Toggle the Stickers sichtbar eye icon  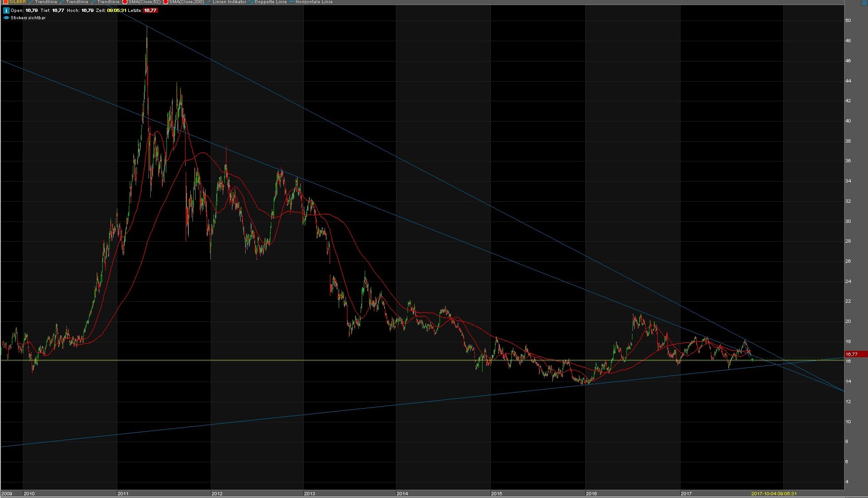(6, 17)
